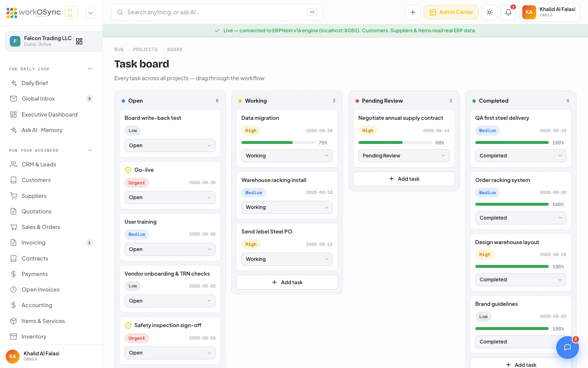The width and height of the screenshot is (588, 368).
Task: Navigate to CRM & Leads
Action: (x=51, y=164)
